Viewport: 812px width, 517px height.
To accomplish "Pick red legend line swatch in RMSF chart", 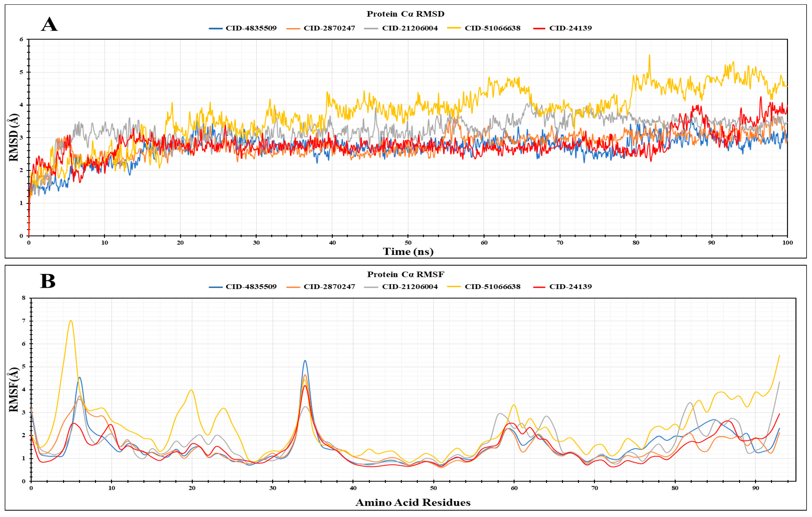I will click(x=539, y=287).
